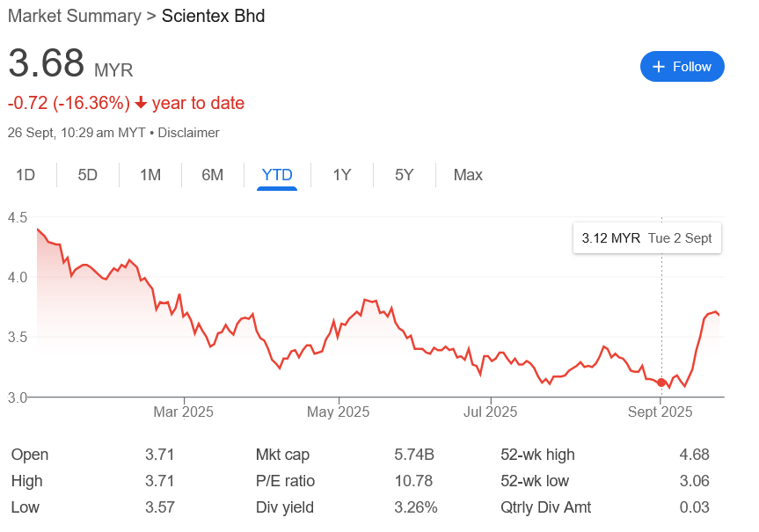
Task: Select the YTD range tab
Action: (x=277, y=175)
